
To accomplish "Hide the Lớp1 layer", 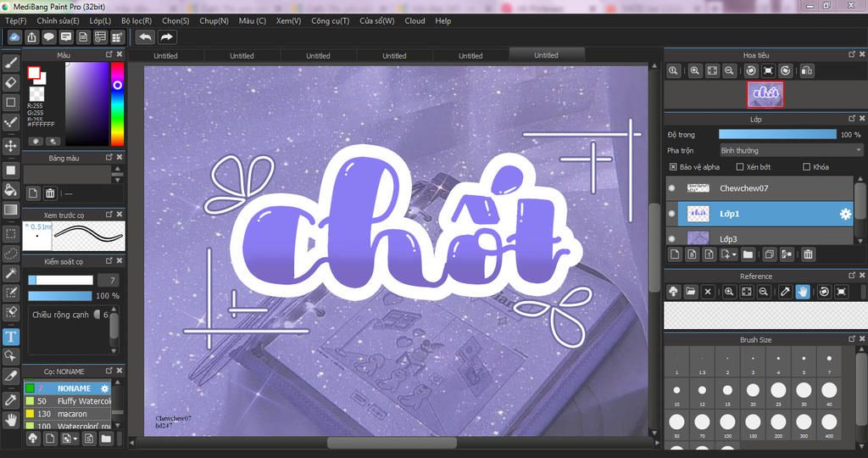I will 671,214.
